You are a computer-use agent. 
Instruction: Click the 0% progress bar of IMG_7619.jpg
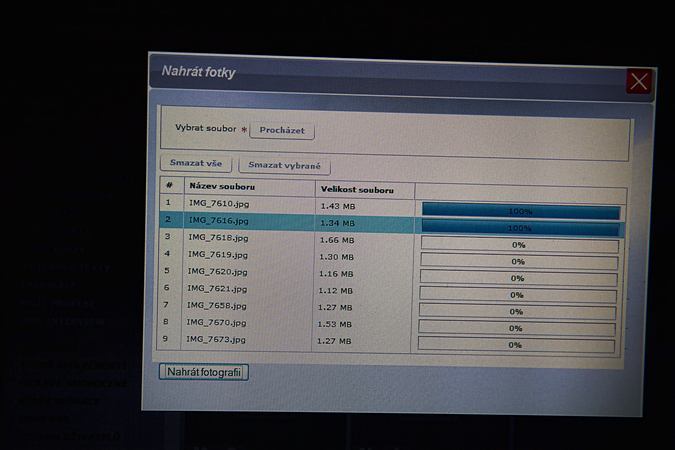[x=519, y=262]
